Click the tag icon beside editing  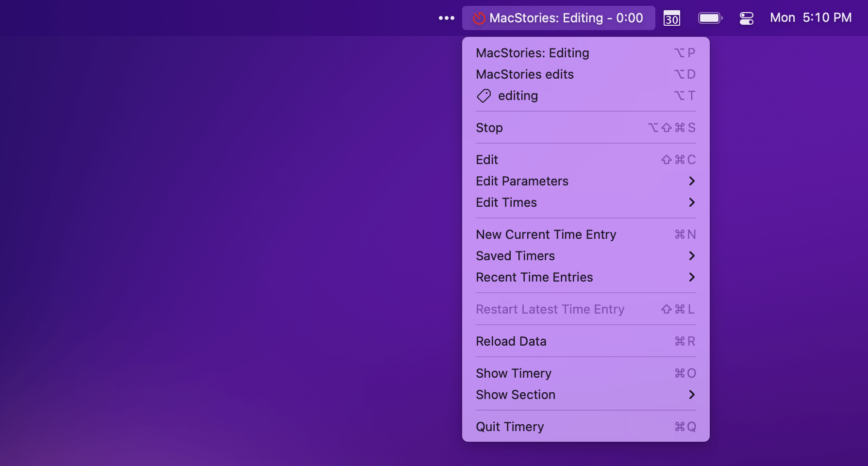pos(484,96)
